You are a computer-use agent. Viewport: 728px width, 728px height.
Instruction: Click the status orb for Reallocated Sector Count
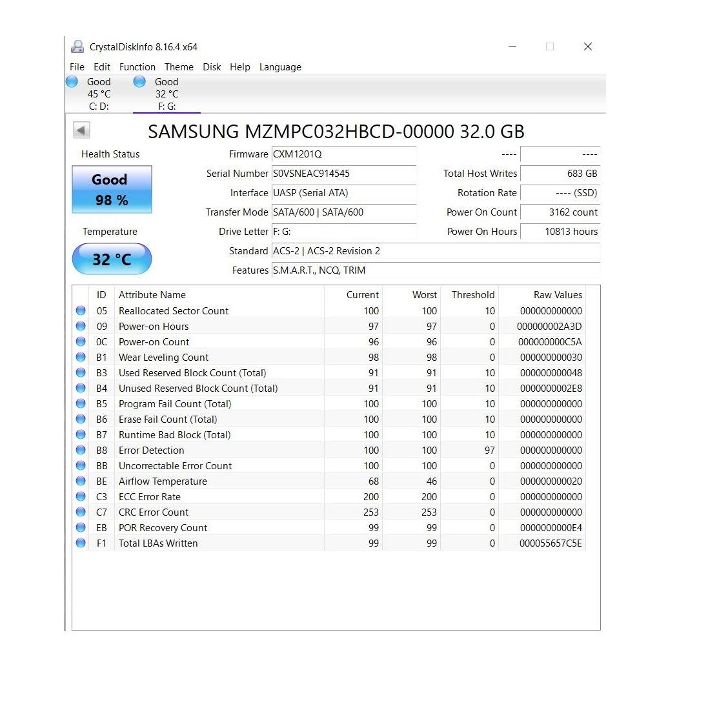(x=81, y=310)
